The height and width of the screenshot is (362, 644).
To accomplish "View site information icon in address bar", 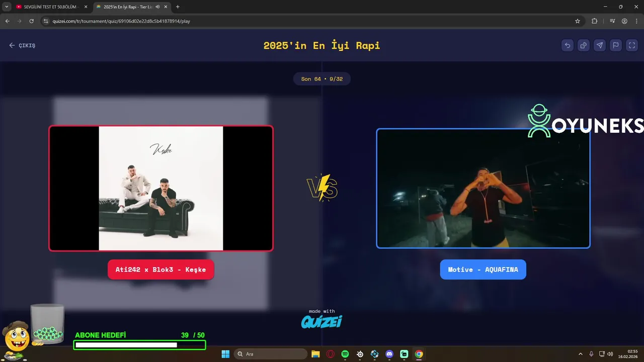I will coord(46,21).
